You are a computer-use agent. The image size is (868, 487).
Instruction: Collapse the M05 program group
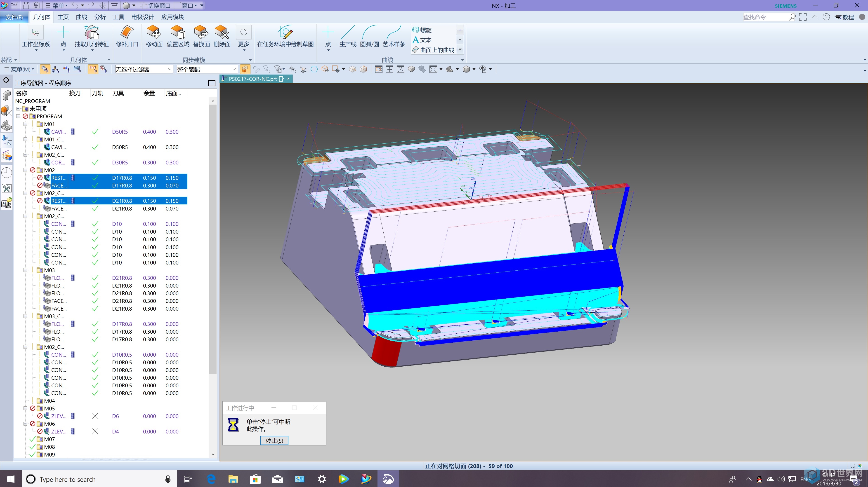(25, 408)
